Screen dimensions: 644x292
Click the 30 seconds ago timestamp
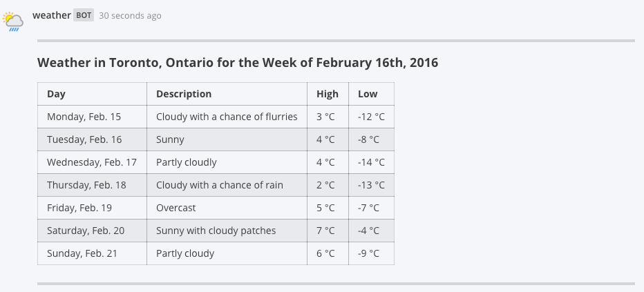[x=130, y=15]
